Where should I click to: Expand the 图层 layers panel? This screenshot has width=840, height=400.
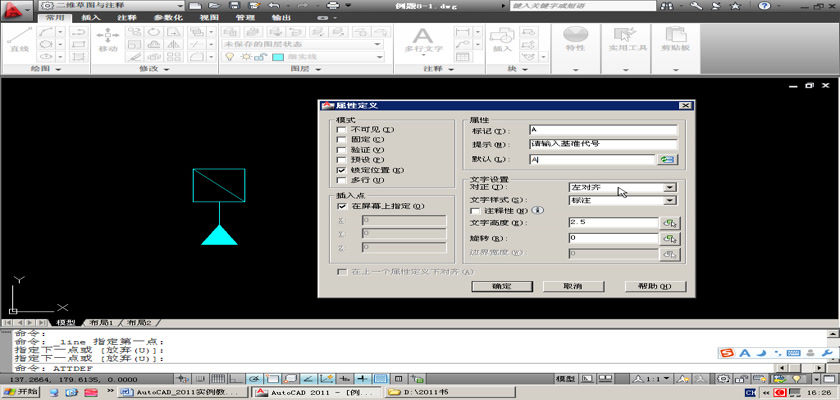point(306,69)
